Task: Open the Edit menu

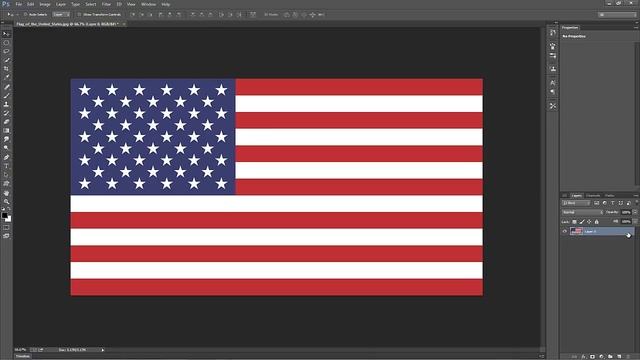Action: (31, 4)
